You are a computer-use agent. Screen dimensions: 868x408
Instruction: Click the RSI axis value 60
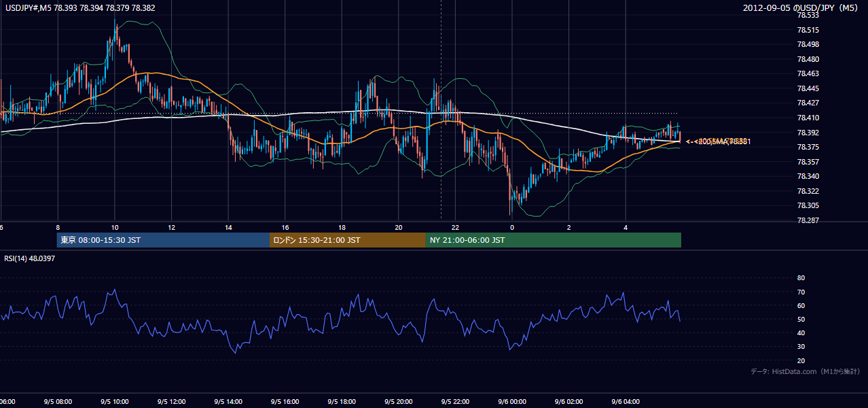pos(801,305)
